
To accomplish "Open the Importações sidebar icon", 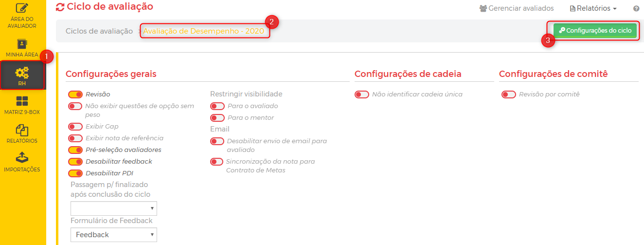I will pyautogui.click(x=22, y=158).
